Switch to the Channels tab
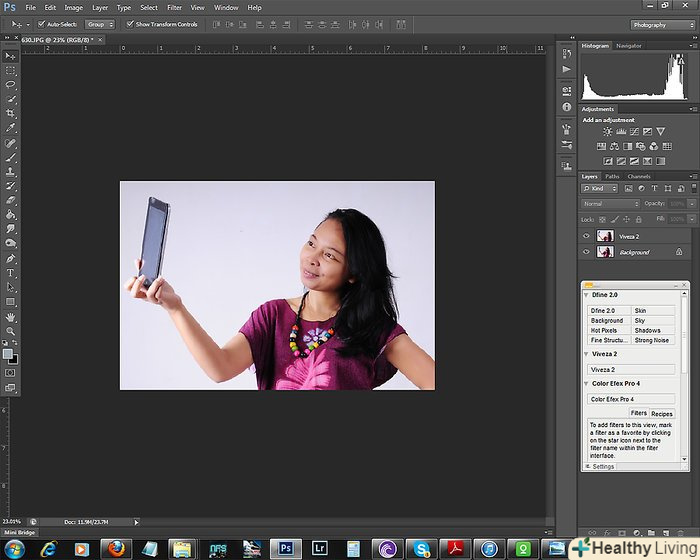Screen dimensions: 700x560 [x=638, y=176]
